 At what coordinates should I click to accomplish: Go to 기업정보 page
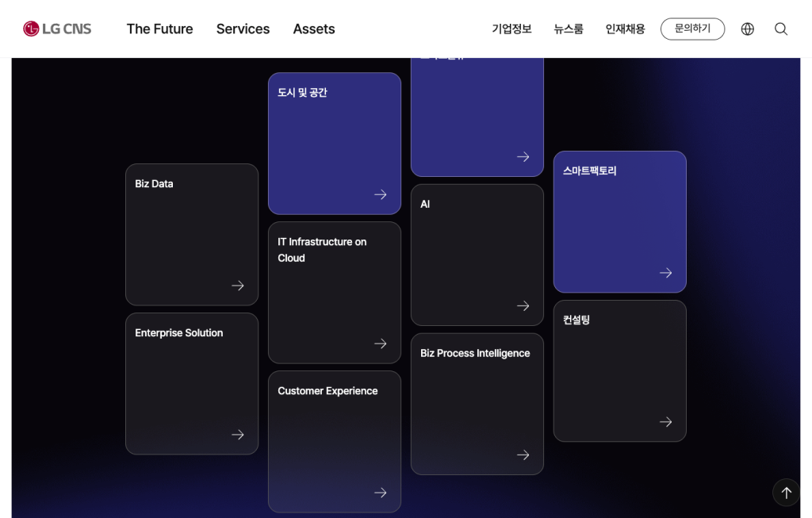(511, 29)
